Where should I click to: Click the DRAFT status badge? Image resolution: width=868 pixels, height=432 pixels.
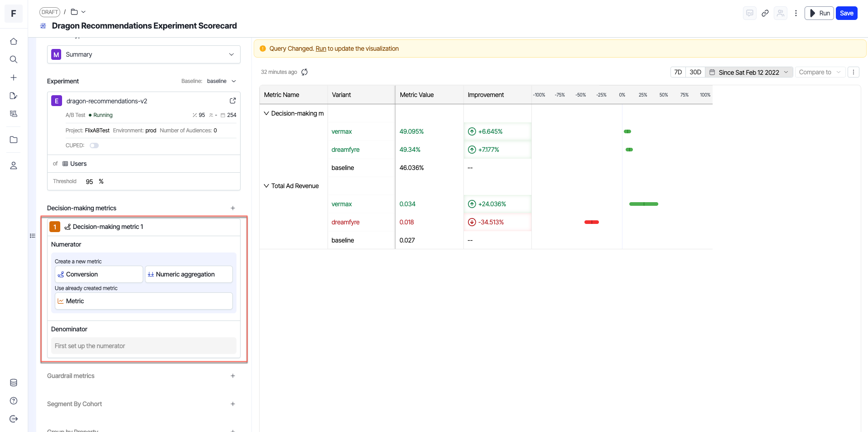(50, 12)
